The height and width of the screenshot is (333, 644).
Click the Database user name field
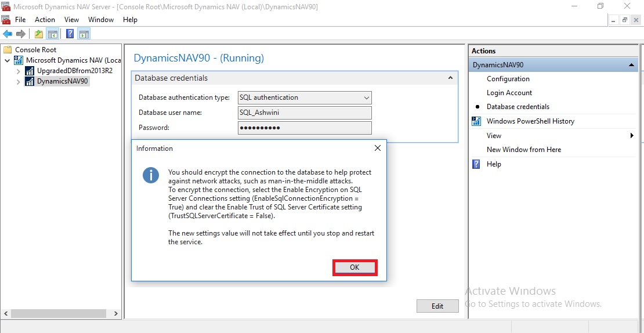point(305,113)
